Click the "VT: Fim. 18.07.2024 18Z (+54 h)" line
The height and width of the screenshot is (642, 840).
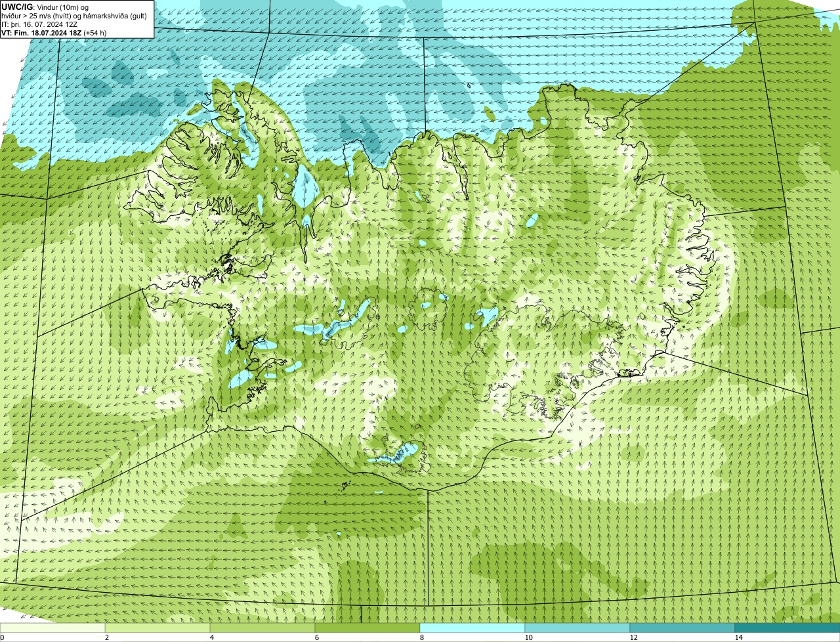click(54, 32)
